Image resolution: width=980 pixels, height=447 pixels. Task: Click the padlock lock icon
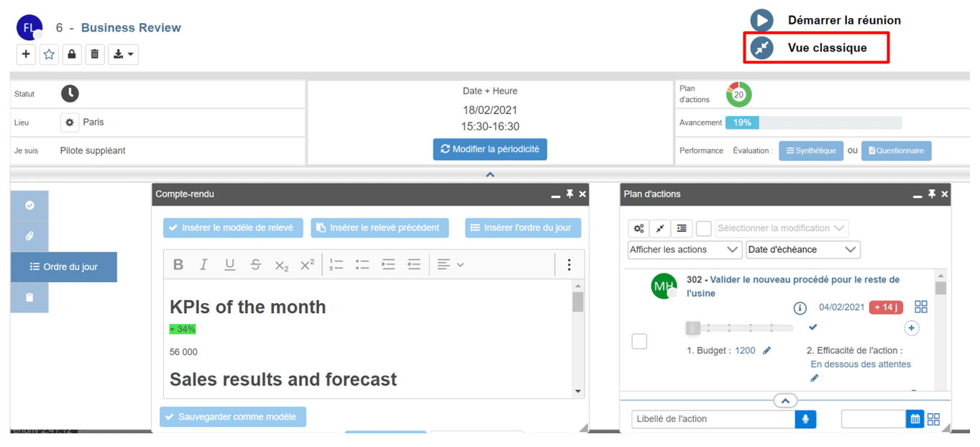point(71,54)
